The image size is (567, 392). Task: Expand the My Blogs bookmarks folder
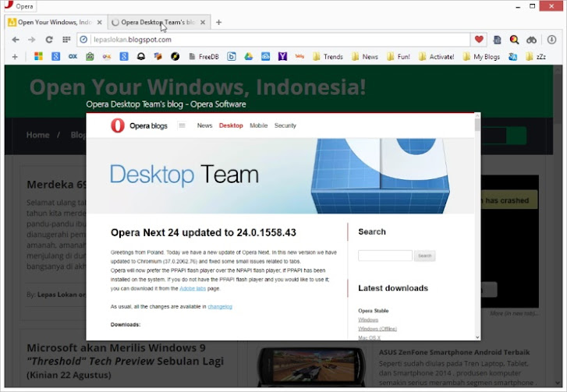click(x=481, y=57)
